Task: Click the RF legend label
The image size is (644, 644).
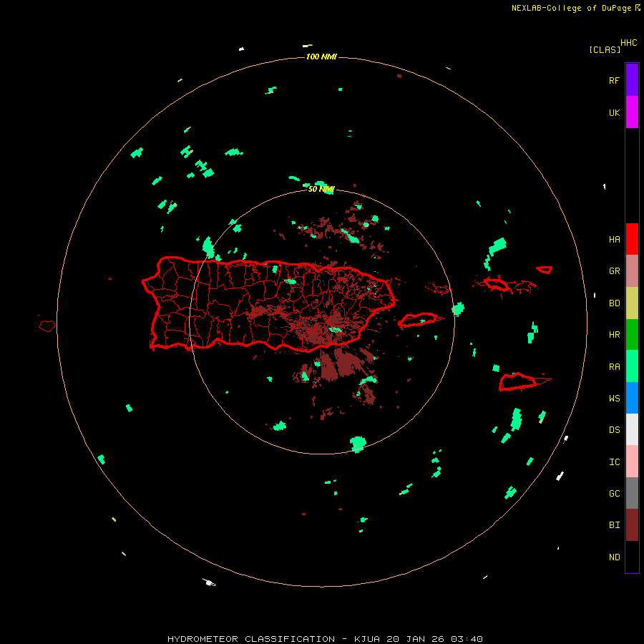Action: click(x=614, y=80)
